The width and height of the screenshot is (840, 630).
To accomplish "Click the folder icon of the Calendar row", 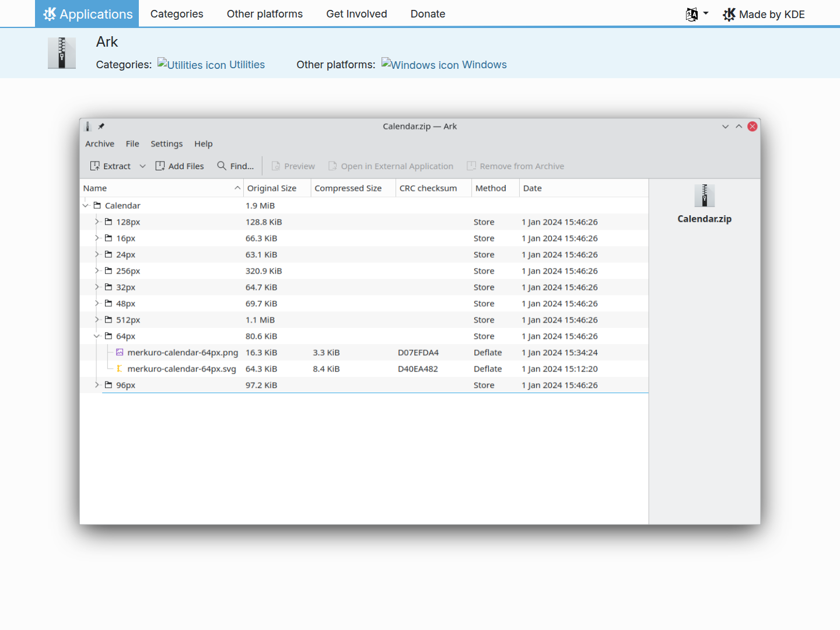I will 97,205.
